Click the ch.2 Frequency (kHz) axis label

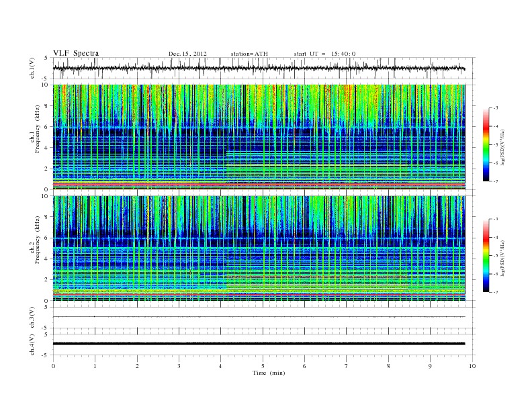point(35,239)
